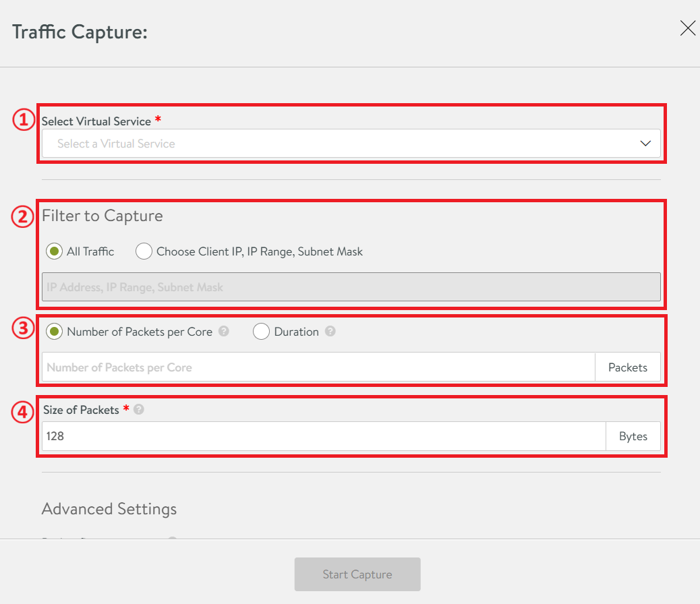Viewport: 700px width, 604px height.
Task: Click the Advanced Settings heading
Action: pyautogui.click(x=109, y=509)
